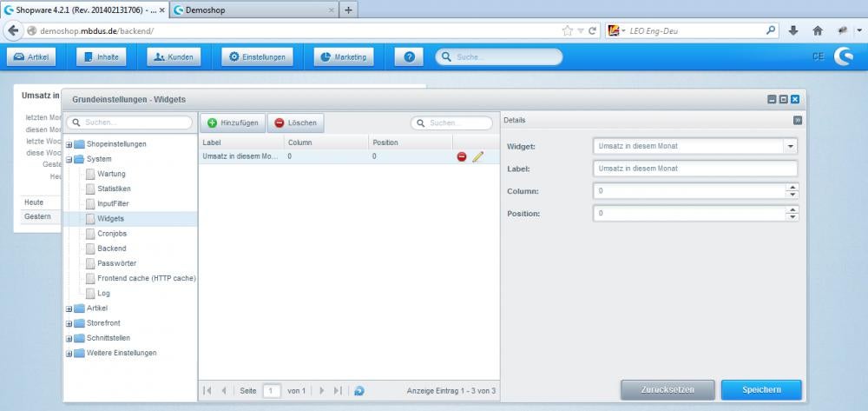Expand the Weitere Einstellungen folder
The width and height of the screenshot is (868, 411).
coord(69,354)
